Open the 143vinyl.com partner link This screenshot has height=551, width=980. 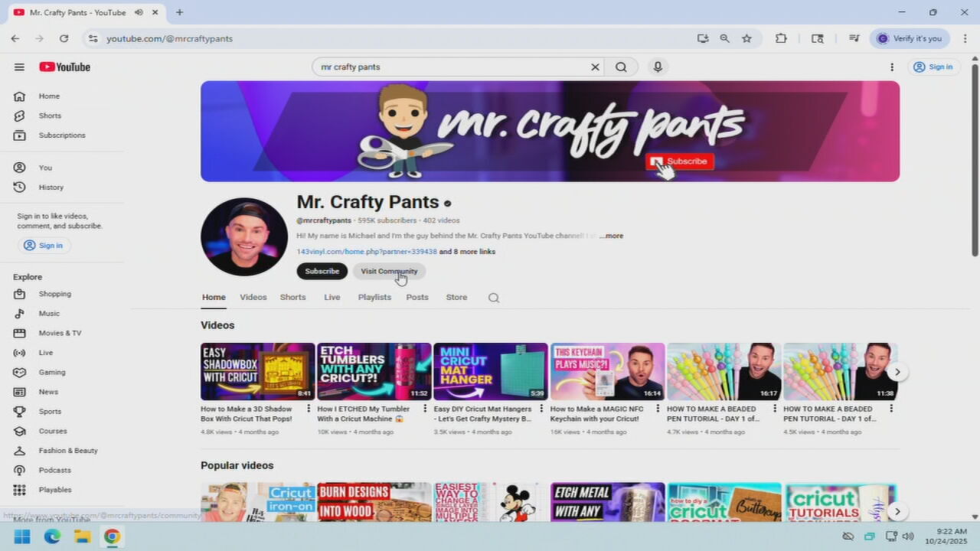(366, 252)
